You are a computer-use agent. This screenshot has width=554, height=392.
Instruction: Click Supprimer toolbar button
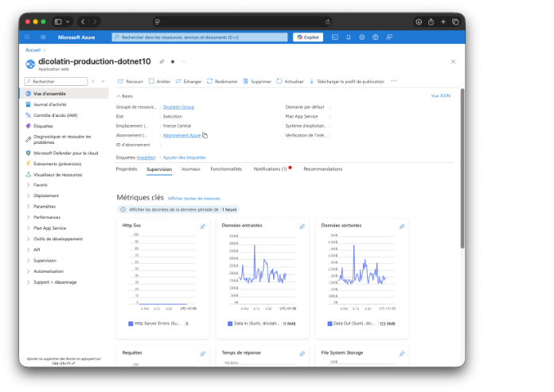(x=257, y=82)
